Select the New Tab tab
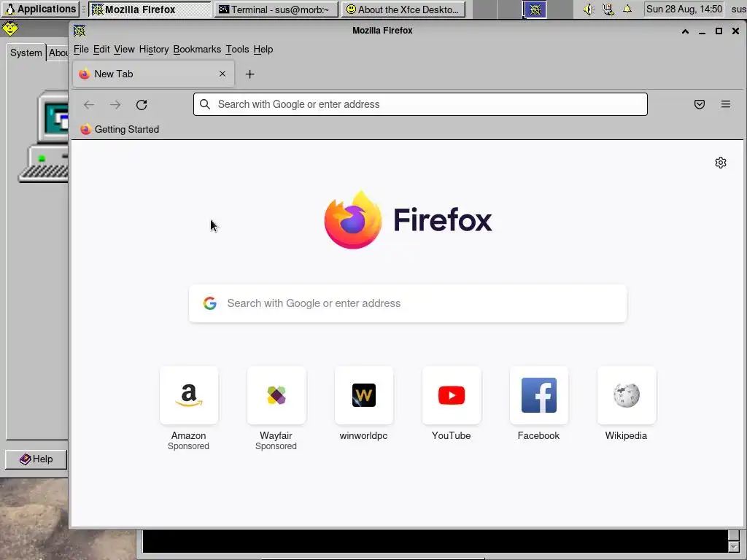 click(153, 74)
